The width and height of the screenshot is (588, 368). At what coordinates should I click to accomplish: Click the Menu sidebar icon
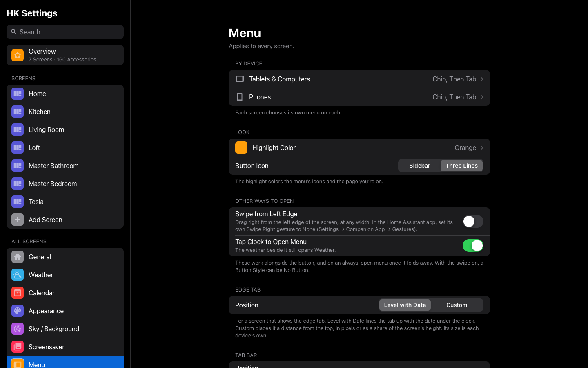(18, 364)
